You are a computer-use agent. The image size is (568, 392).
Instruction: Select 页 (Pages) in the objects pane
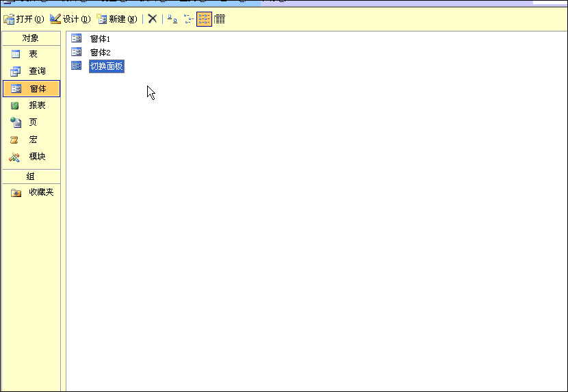[x=31, y=122]
